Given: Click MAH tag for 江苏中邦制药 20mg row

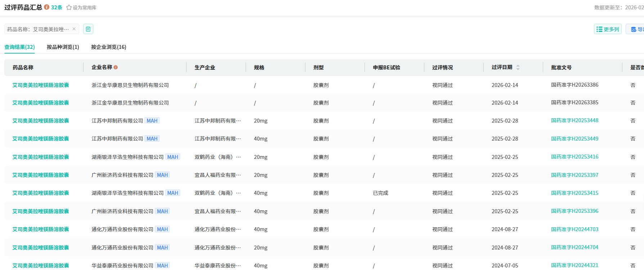Looking at the screenshot, I should 152,121.
